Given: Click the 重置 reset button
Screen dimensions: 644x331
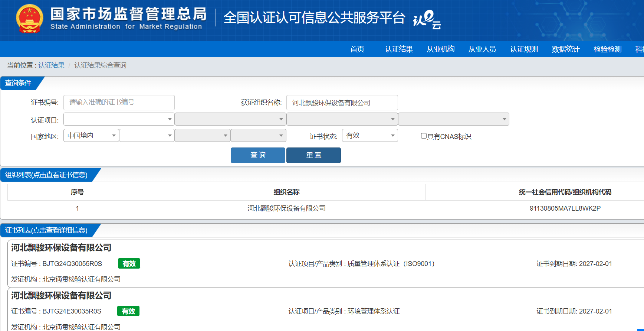Looking at the screenshot, I should (x=313, y=155).
